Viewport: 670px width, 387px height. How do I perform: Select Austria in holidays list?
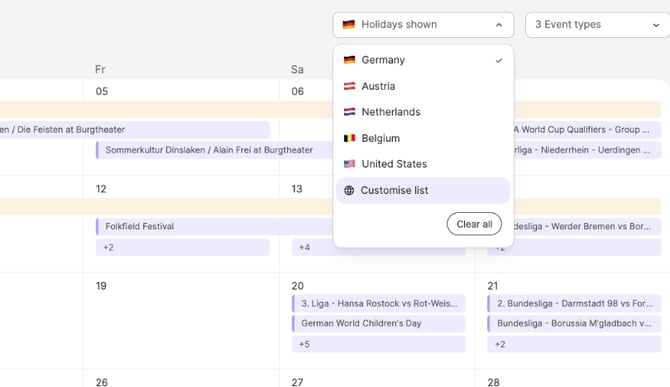pyautogui.click(x=423, y=86)
